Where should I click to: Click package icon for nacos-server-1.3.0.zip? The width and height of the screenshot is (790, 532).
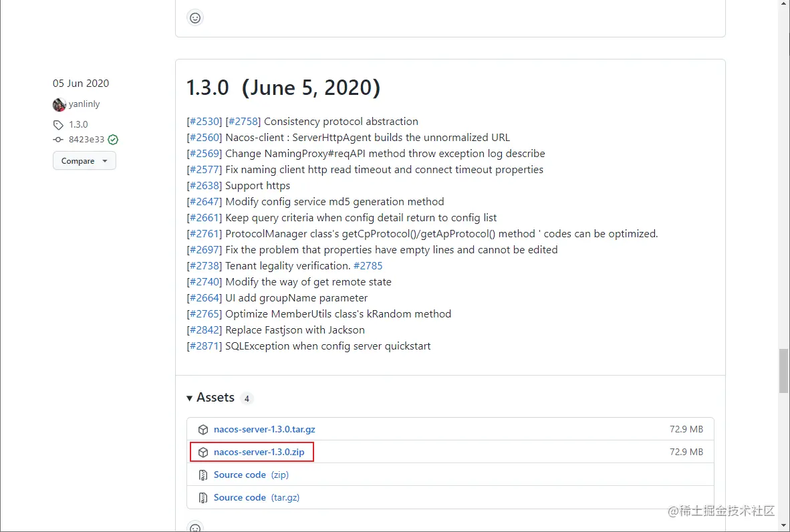(203, 452)
